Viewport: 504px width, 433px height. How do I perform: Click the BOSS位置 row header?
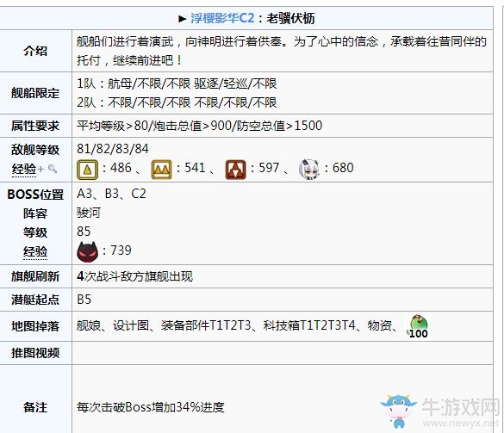pyautogui.click(x=35, y=195)
